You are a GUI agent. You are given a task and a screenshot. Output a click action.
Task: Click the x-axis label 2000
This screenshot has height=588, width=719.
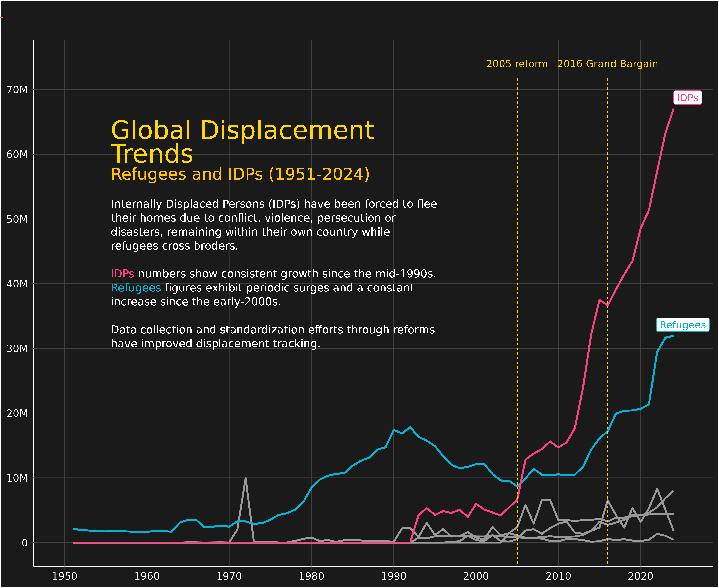pyautogui.click(x=476, y=576)
